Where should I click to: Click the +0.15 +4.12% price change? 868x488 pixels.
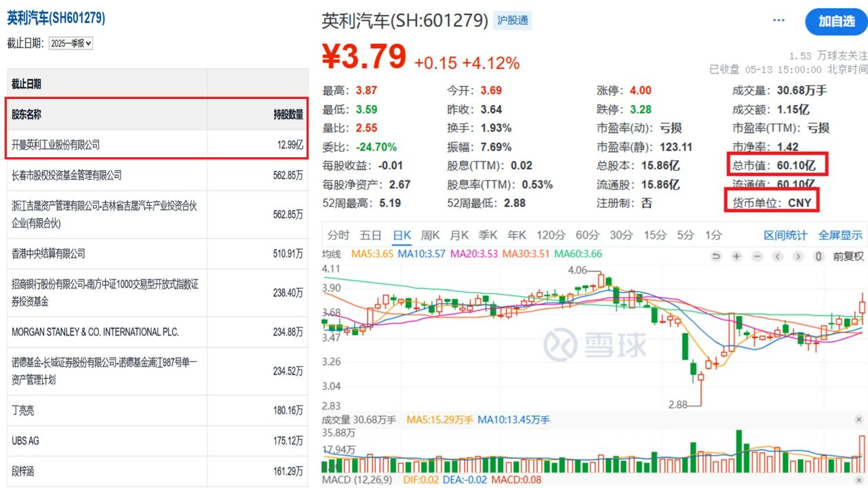[467, 63]
